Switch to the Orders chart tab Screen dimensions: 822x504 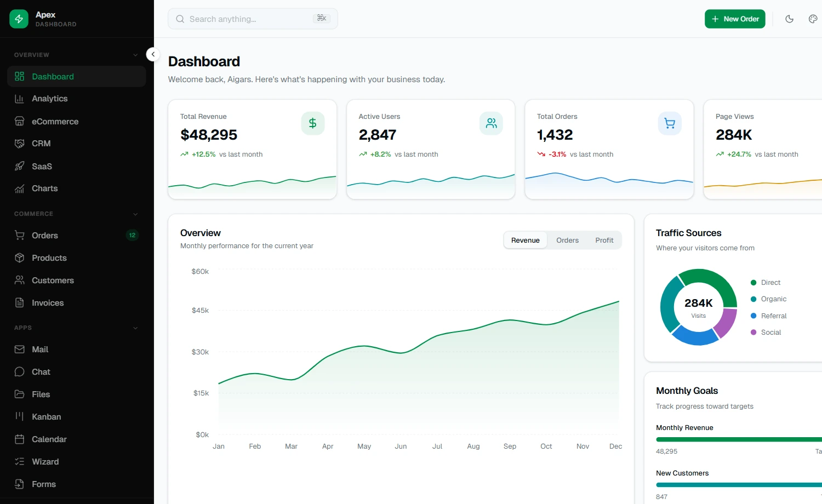(567, 240)
